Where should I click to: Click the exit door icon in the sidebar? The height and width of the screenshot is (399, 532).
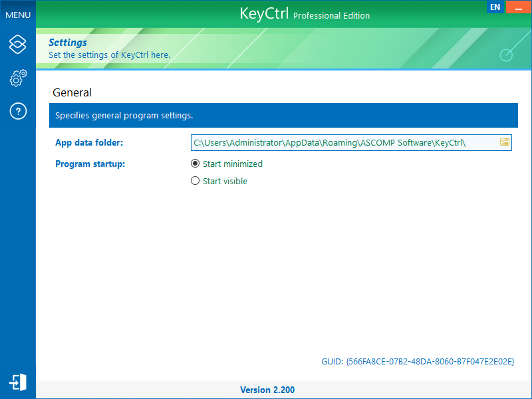(x=18, y=382)
